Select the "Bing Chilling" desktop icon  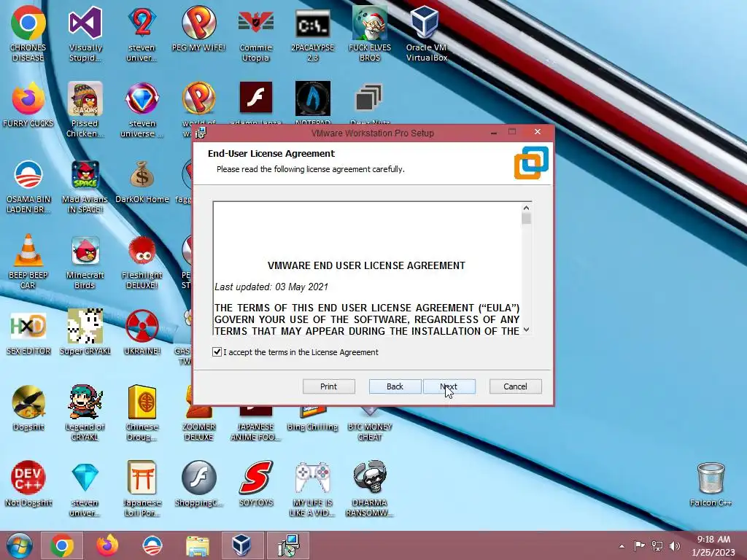[312, 421]
